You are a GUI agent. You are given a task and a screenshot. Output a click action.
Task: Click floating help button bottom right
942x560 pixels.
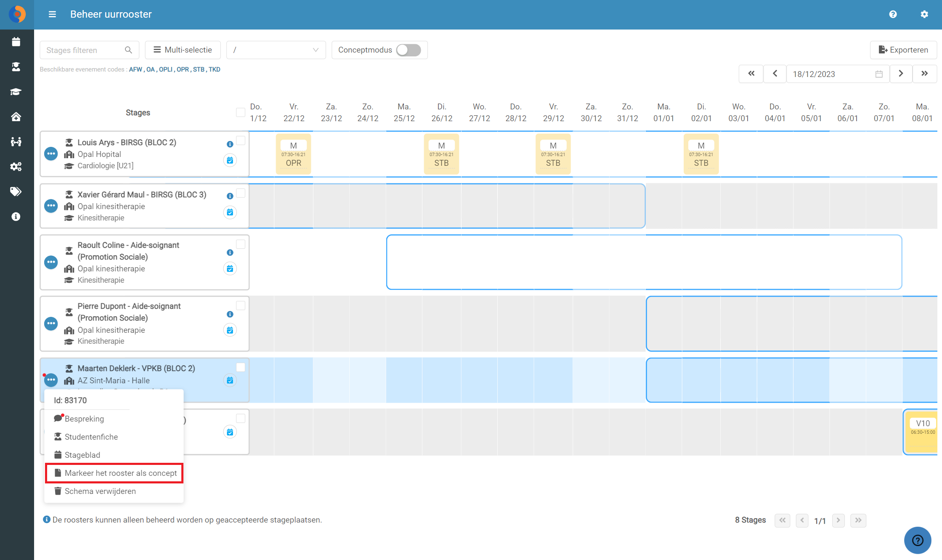pos(917,540)
